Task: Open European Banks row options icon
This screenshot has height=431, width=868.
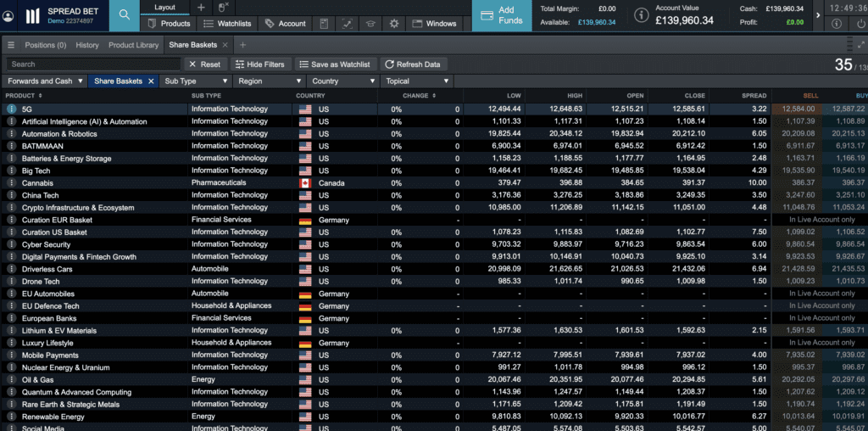Action: [11, 318]
